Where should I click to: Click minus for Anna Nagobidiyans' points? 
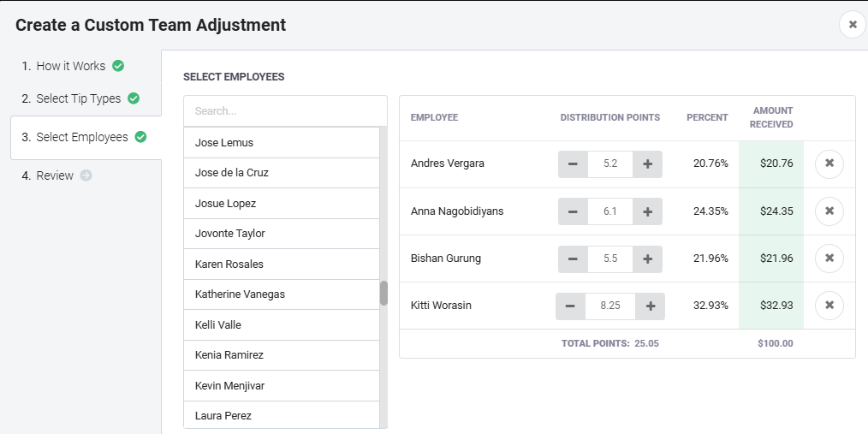(573, 211)
